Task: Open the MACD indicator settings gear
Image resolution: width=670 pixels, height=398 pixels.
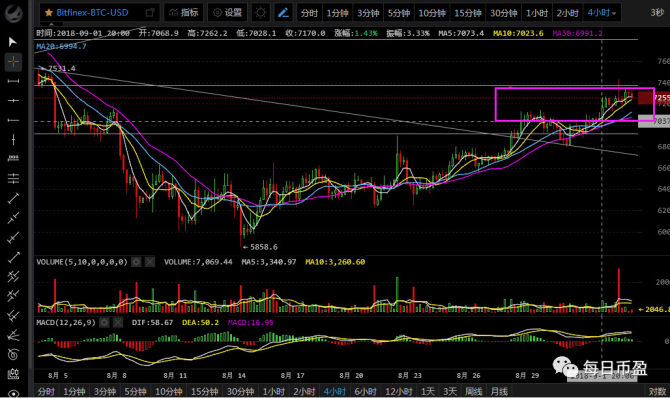Action: [x=104, y=322]
